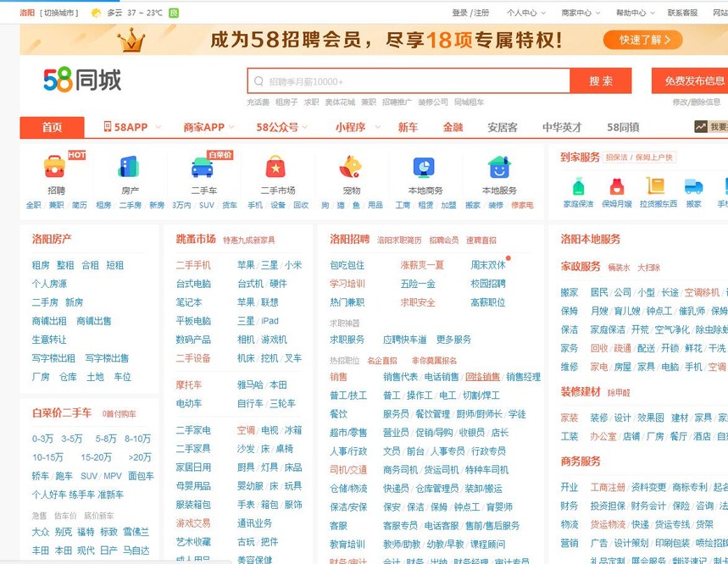Expand the 58APP dropdown arrow
This screenshot has width=728, height=564.
coord(158,127)
